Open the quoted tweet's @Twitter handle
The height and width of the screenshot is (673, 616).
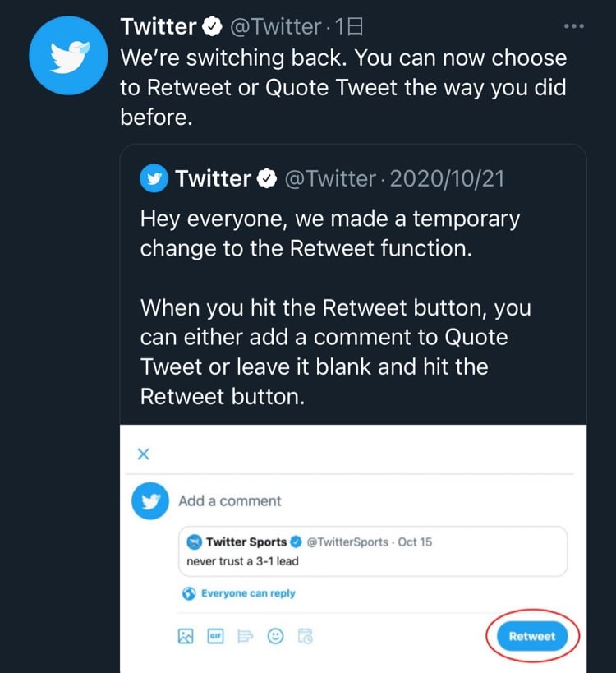tap(329, 178)
